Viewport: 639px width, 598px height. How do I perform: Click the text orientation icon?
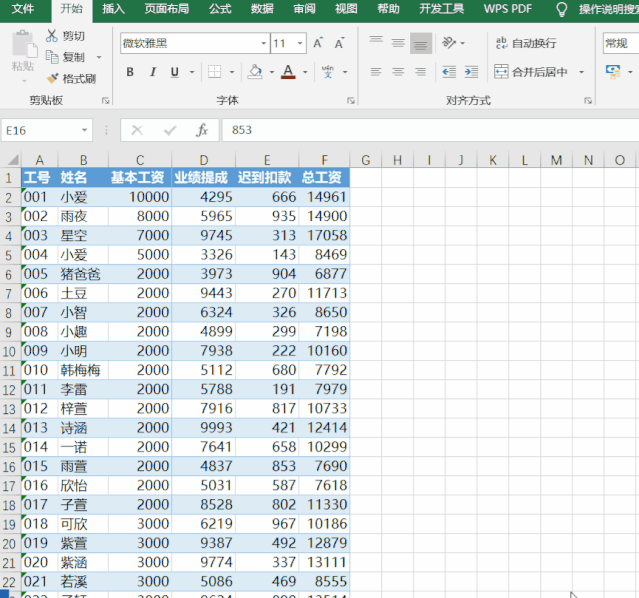point(449,42)
